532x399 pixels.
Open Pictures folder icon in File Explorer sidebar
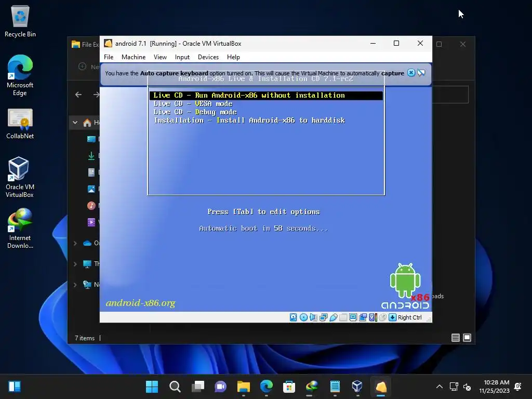click(x=91, y=189)
